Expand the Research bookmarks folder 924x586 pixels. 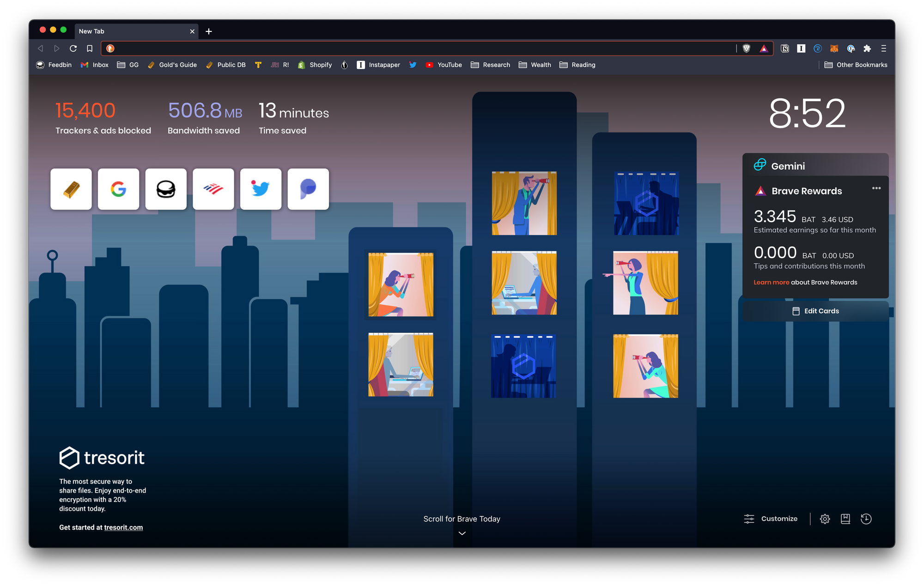click(490, 65)
